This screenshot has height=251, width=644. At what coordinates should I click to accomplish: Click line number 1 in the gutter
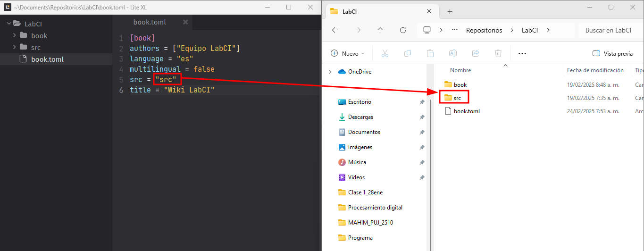pos(121,38)
